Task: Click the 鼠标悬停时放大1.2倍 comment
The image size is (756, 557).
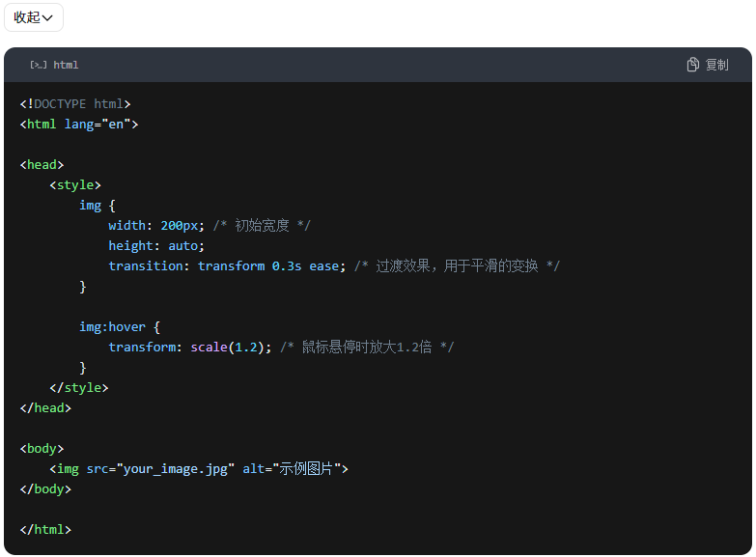Action: tap(366, 348)
